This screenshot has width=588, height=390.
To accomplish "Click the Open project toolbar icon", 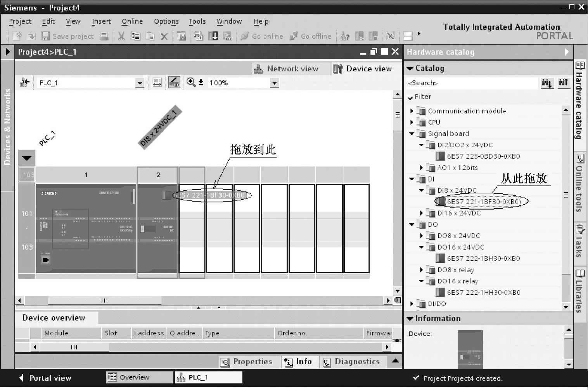I will pos(31,36).
